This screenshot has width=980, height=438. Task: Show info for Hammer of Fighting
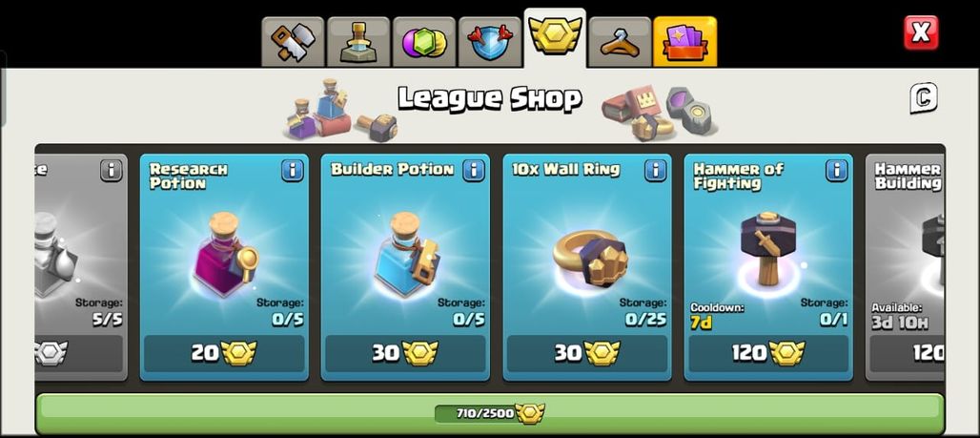pyautogui.click(x=836, y=170)
